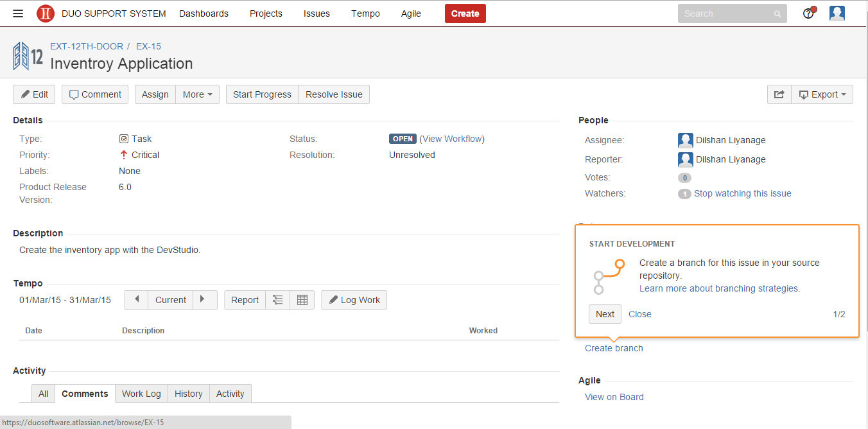Viewport: 868px width, 429px height.
Task: Open the Tempo Report button
Action: 245,300
